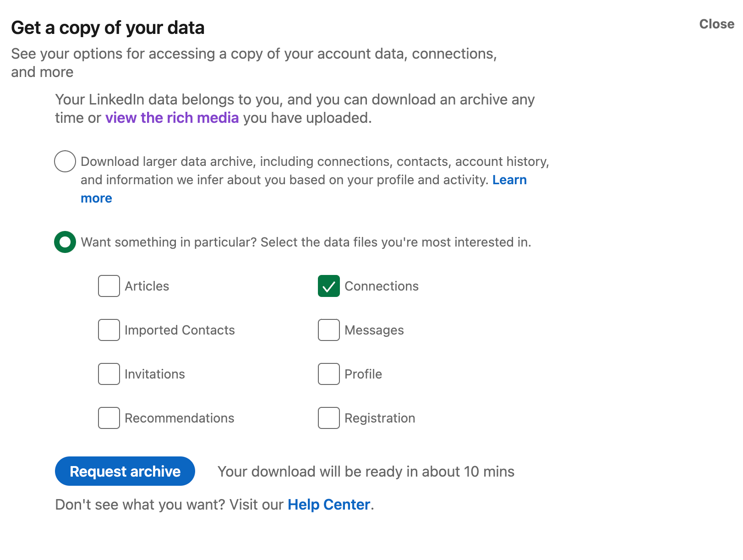The height and width of the screenshot is (560, 743).
Task: Tick the Profile checkbox
Action: (x=329, y=374)
